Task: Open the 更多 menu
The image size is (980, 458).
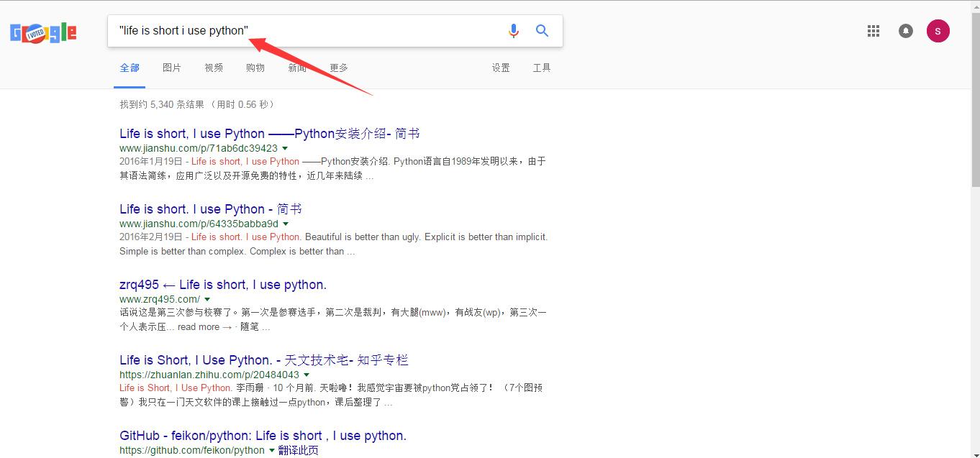Action: tap(339, 68)
